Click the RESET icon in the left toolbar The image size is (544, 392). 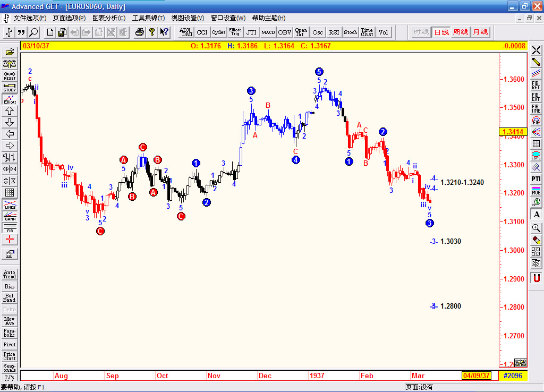(x=10, y=76)
